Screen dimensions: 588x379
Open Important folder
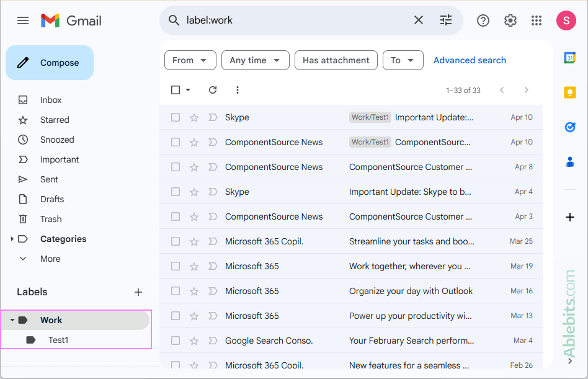pyautogui.click(x=60, y=159)
